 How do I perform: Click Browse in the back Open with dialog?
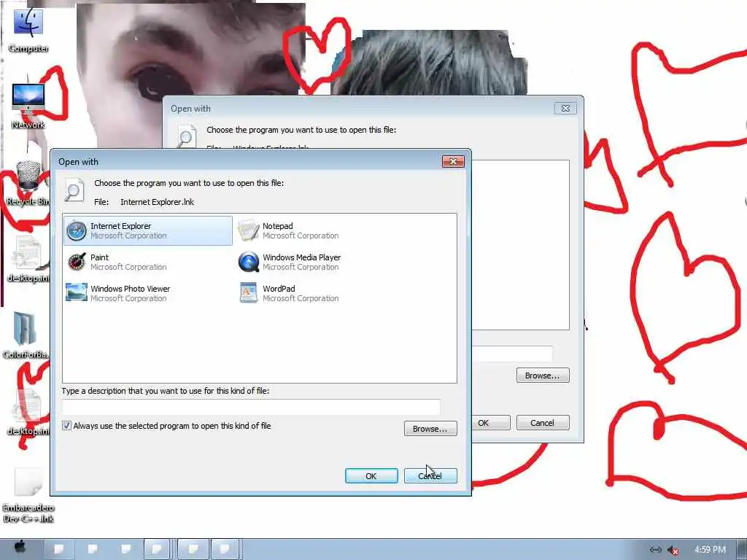point(543,376)
